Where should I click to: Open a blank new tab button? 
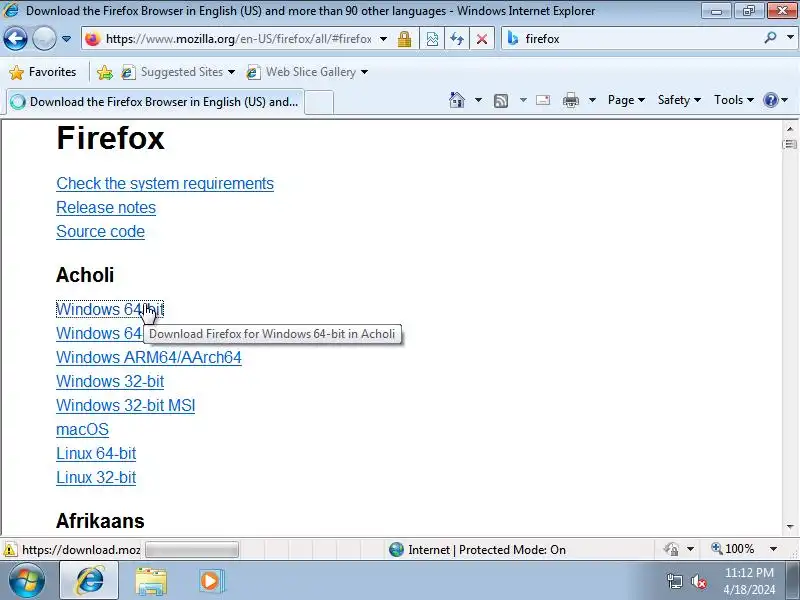coord(319,102)
